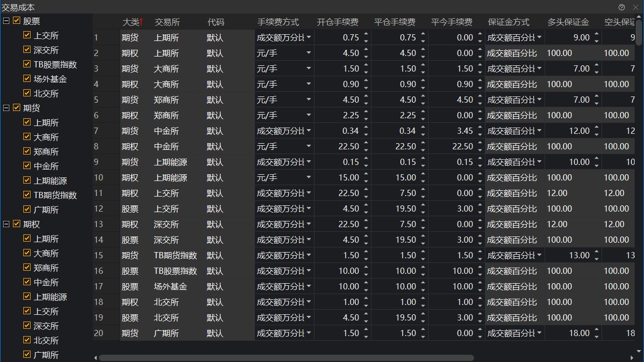This screenshot has width=644, height=362.
Task: Select 中金所 item under 期权
Action: click(46, 282)
